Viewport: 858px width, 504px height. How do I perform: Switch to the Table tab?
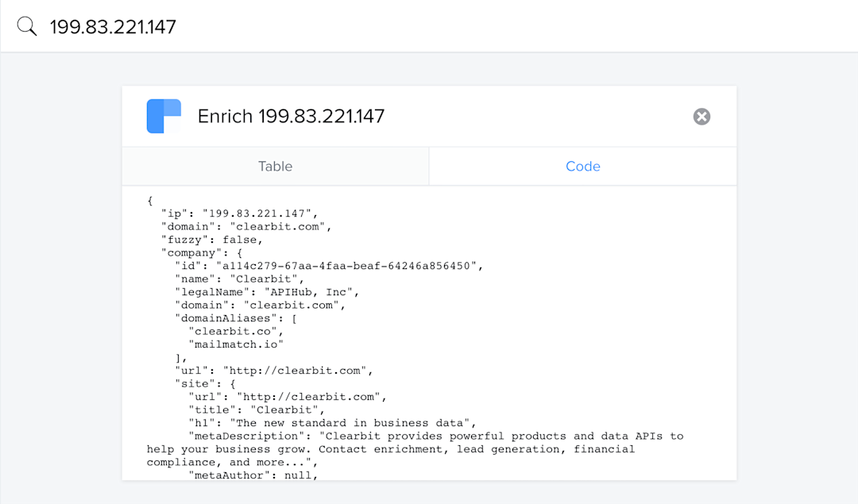click(275, 166)
